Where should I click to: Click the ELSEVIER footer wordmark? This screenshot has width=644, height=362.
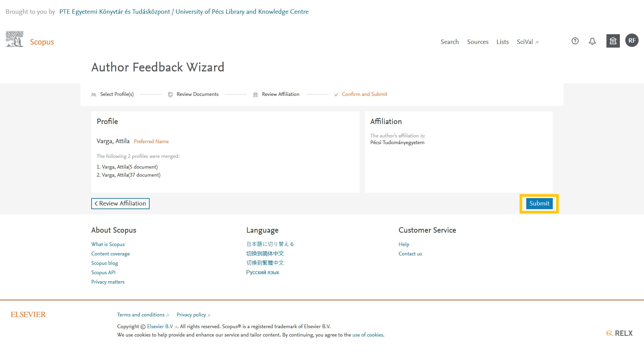(x=28, y=314)
